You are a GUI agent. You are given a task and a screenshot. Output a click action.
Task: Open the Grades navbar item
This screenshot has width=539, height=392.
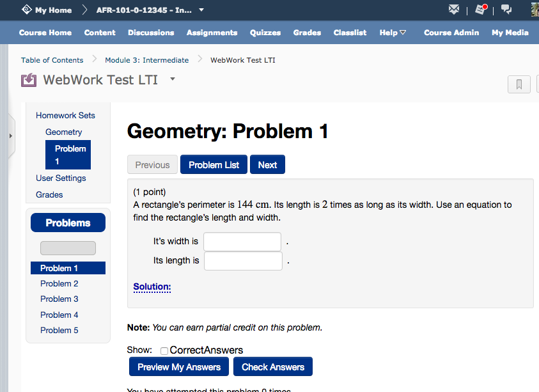(307, 33)
